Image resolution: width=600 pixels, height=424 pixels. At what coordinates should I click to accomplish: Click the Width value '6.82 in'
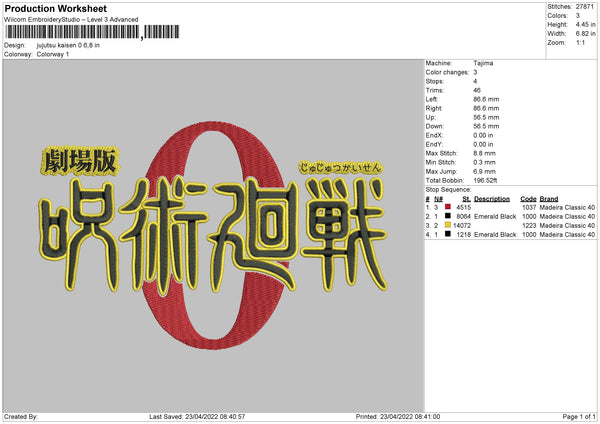585,34
